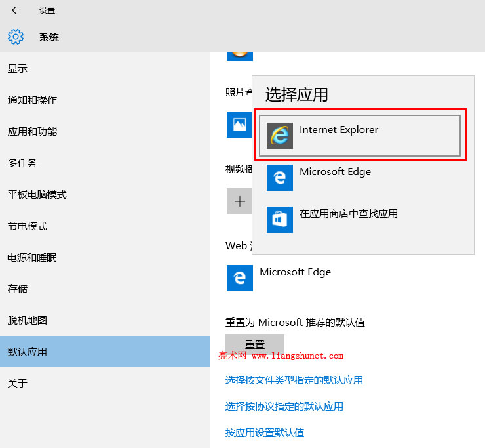Open 应用和功能 in the sidebar
485x448 pixels.
point(105,132)
